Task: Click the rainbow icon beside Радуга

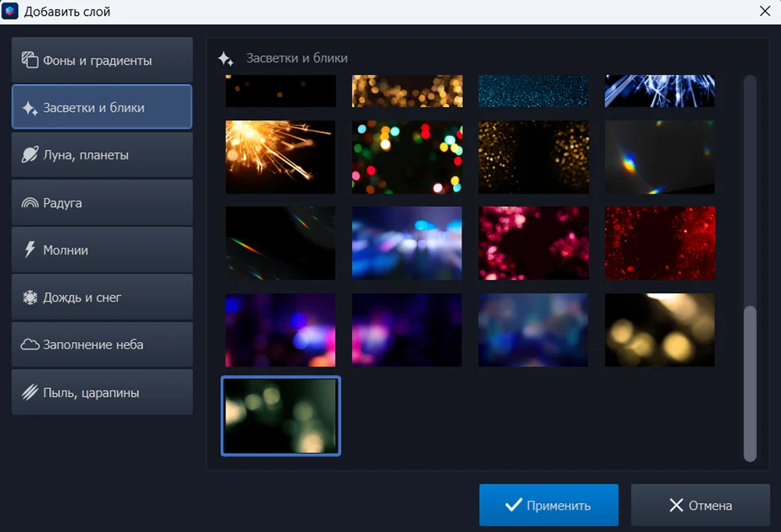Action: (30, 203)
